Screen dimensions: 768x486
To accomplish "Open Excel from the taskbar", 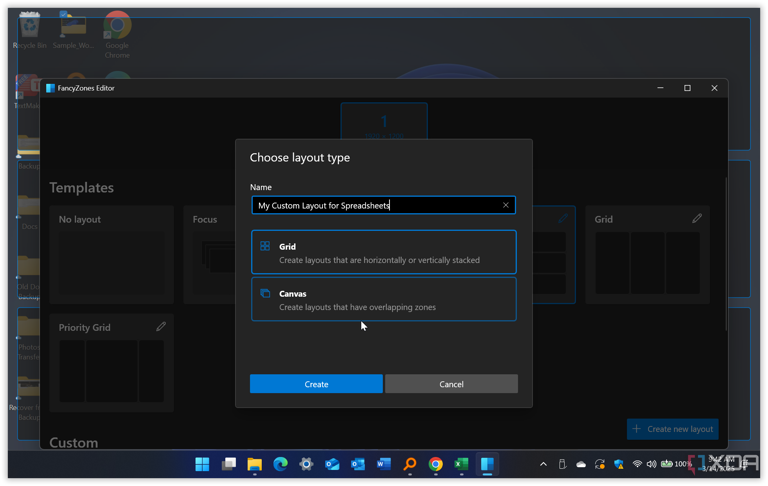I will [x=461, y=464].
